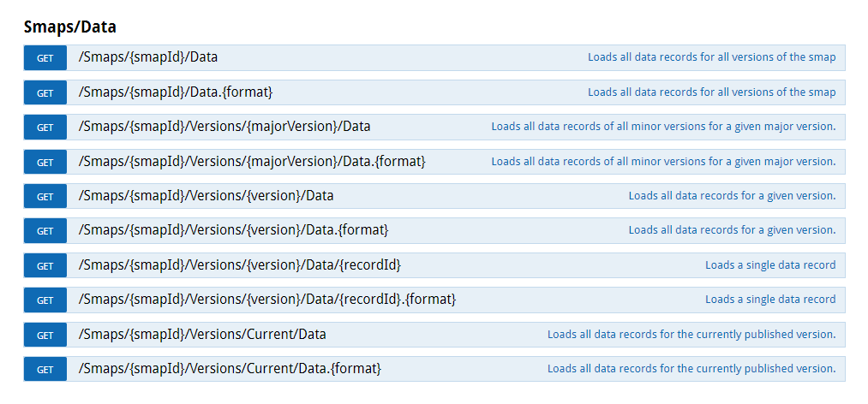Collapse the Smaps/Data section heading
Viewport: 868px width, 404px height.
coord(70,27)
